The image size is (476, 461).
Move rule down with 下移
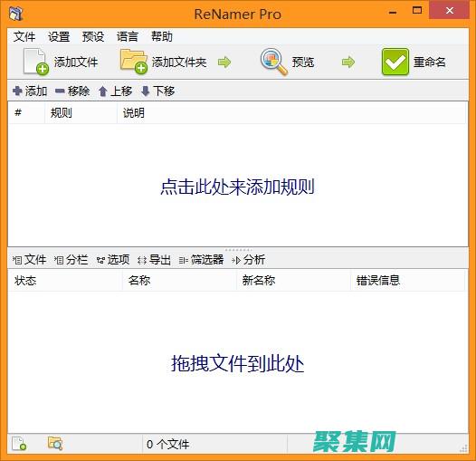pos(157,91)
